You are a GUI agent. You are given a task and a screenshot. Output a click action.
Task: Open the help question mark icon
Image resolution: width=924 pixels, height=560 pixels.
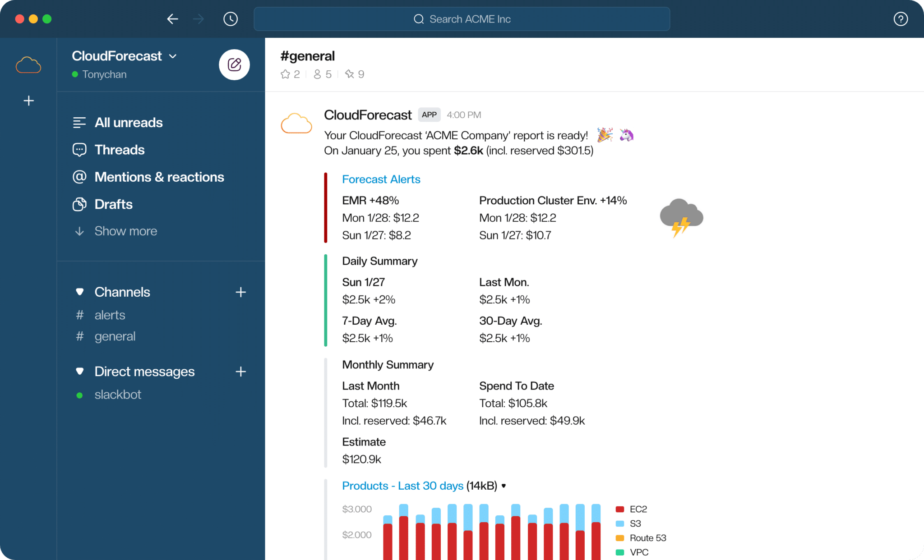pos(901,18)
